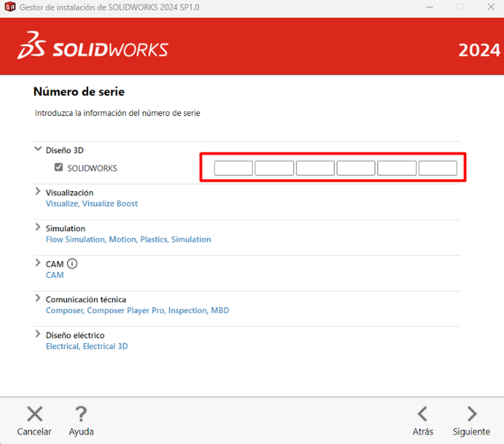Click Electrical, Electrical 3D link
The image size is (504, 444).
[x=87, y=346]
